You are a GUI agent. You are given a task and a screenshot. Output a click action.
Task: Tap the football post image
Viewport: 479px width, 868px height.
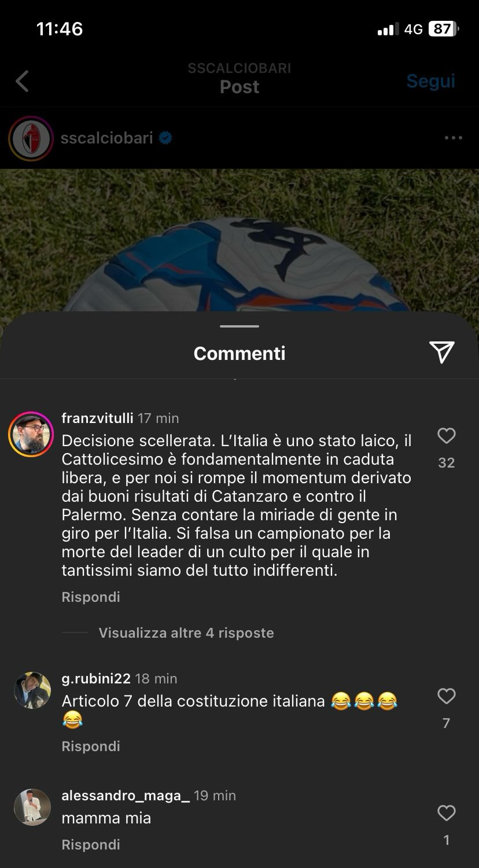pyautogui.click(x=239, y=240)
